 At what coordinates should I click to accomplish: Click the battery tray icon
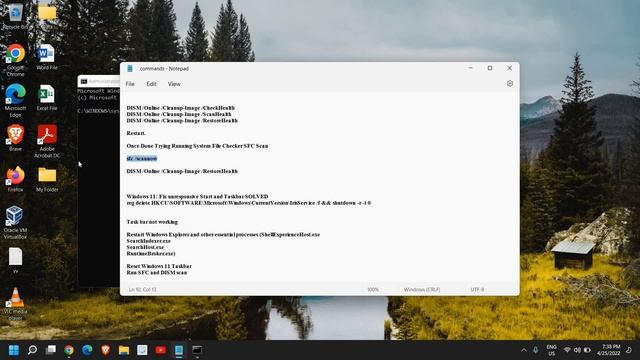click(587, 350)
